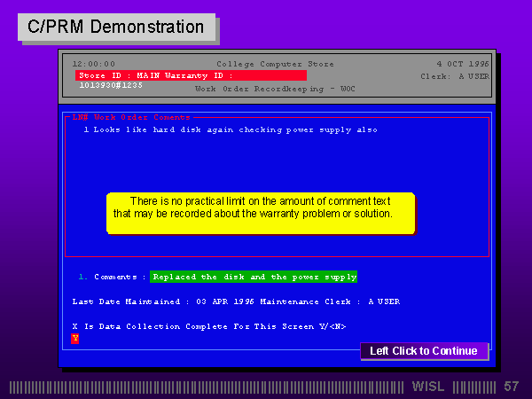Click the Left Click to Continue button
Screen dimensions: 532x399
tap(424, 351)
